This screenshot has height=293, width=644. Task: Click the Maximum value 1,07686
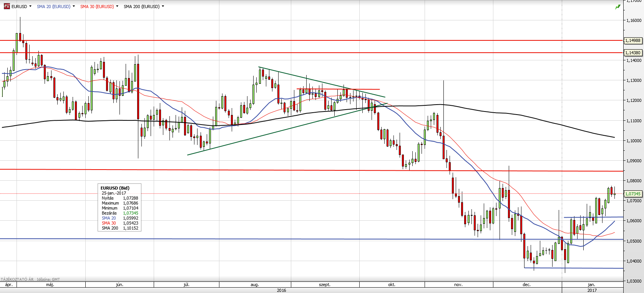(131, 203)
